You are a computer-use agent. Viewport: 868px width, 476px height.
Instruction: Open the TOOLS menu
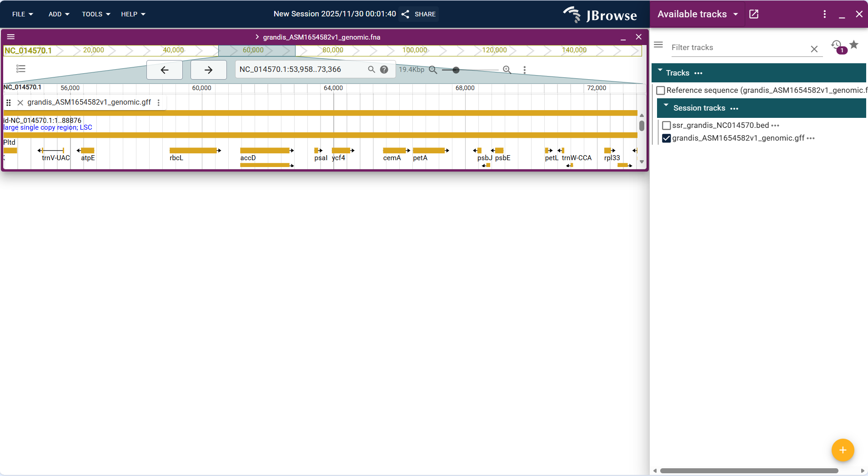(x=95, y=14)
